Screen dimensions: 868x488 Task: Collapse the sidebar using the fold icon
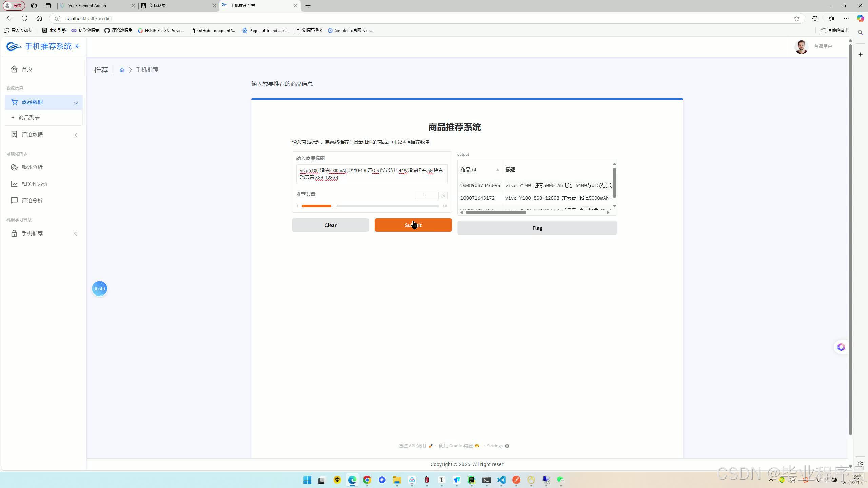coord(77,46)
